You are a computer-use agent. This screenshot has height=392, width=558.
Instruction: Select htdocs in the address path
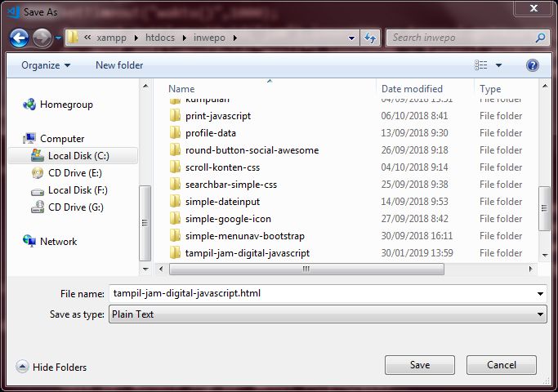coord(160,38)
